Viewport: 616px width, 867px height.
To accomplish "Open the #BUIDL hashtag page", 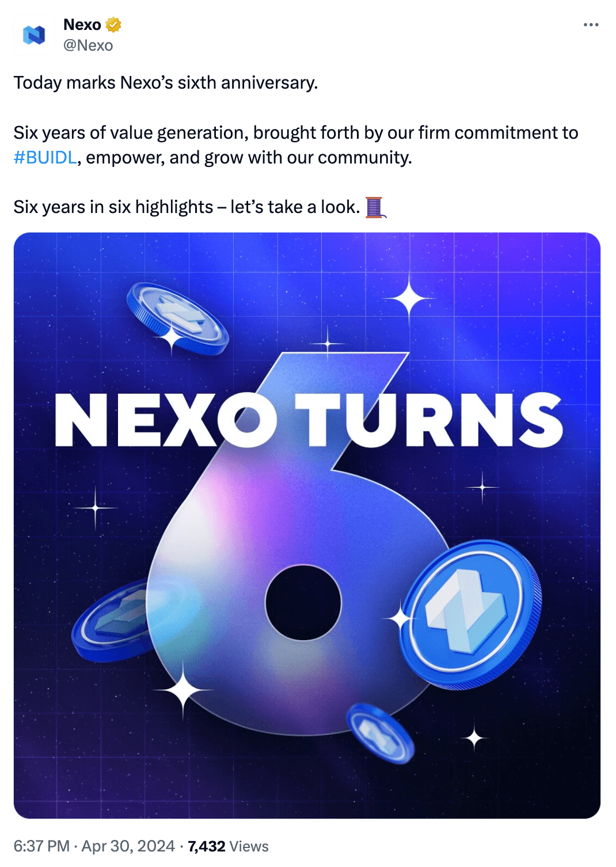I will point(43,157).
